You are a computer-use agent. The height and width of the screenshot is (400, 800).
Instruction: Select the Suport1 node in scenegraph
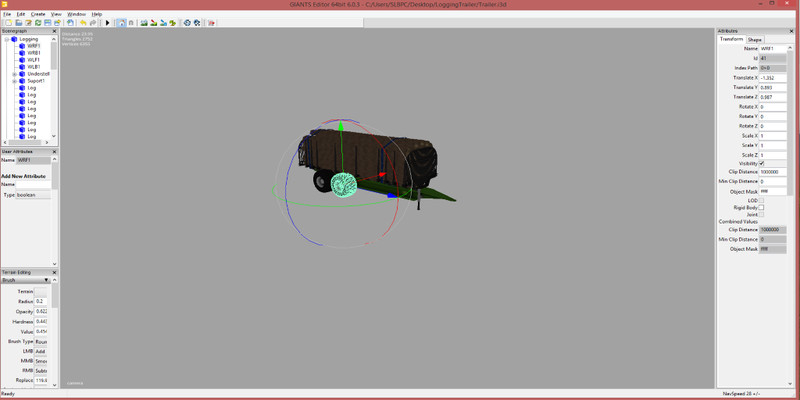pyautogui.click(x=35, y=81)
